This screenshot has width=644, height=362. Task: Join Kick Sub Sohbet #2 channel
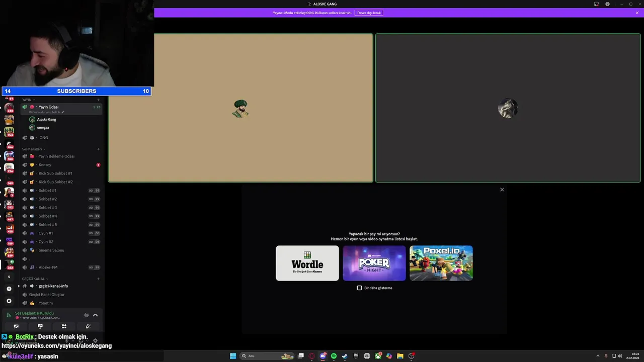61,182
